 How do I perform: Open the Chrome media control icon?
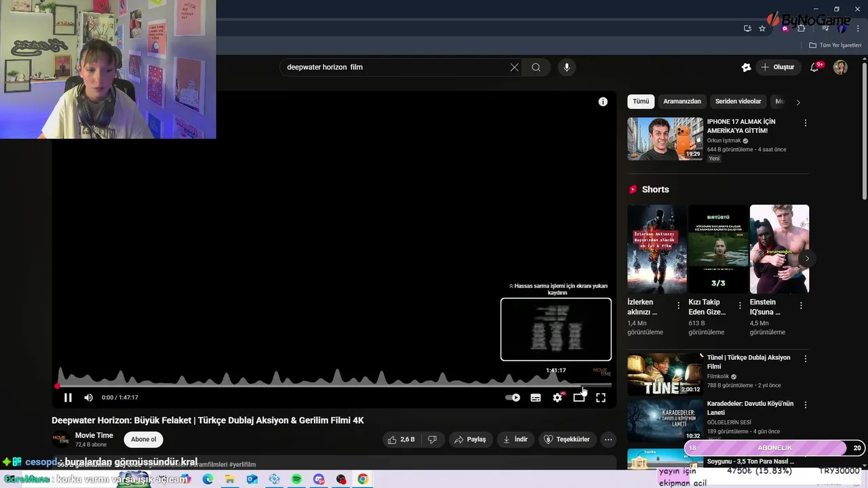(x=825, y=28)
